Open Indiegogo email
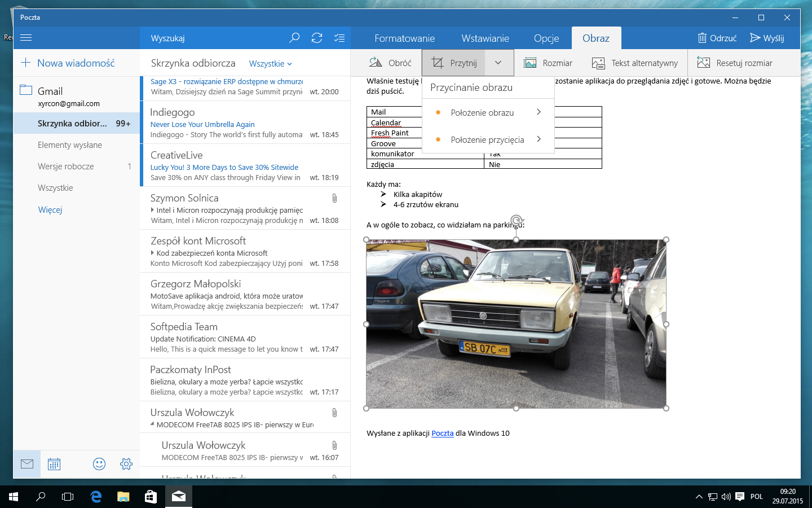812x508 pixels. click(x=245, y=122)
